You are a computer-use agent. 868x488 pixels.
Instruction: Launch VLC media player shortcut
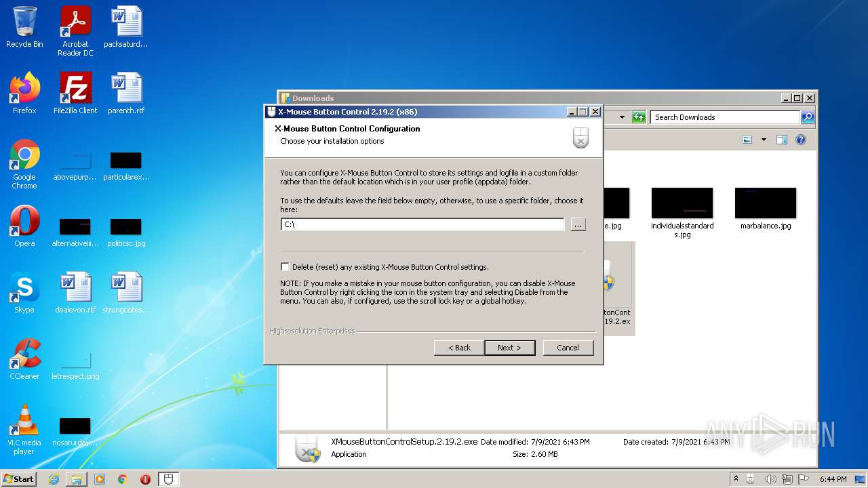tap(24, 430)
